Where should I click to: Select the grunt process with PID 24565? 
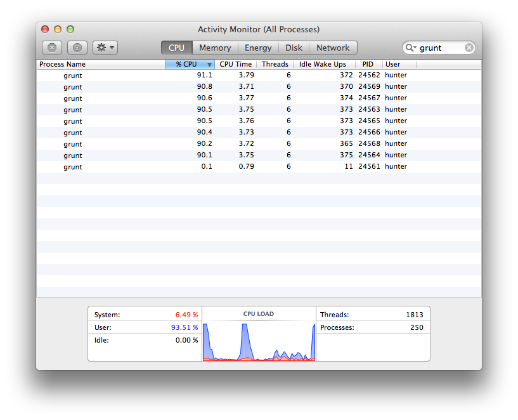(259, 121)
